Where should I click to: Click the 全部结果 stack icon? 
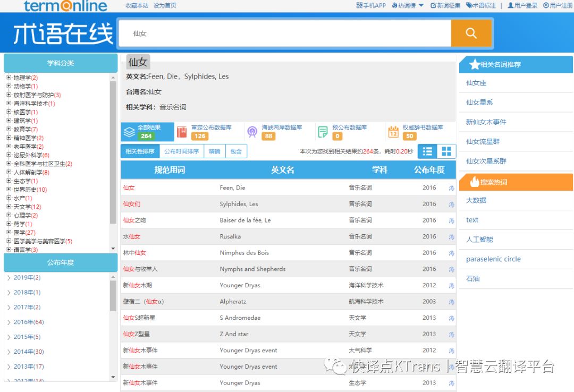click(129, 132)
